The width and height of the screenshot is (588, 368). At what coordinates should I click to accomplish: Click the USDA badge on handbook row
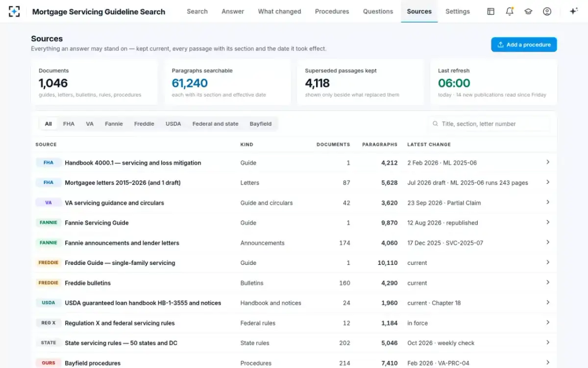49,303
